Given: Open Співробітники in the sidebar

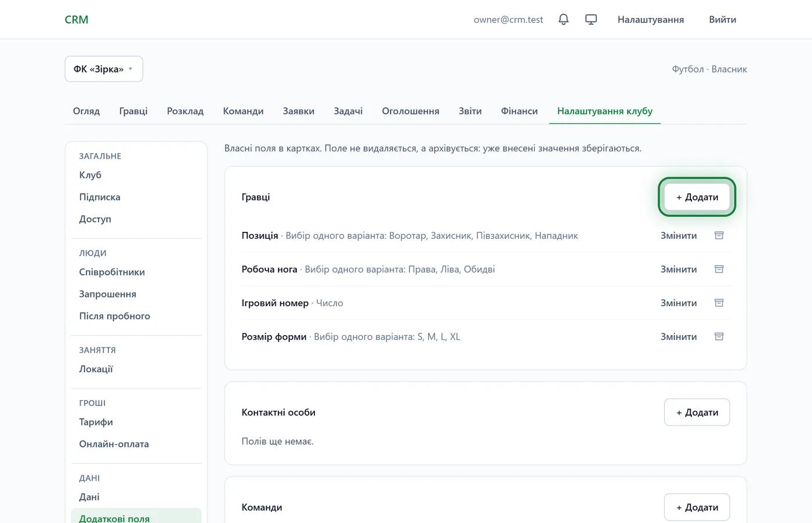Looking at the screenshot, I should click(136, 272).
